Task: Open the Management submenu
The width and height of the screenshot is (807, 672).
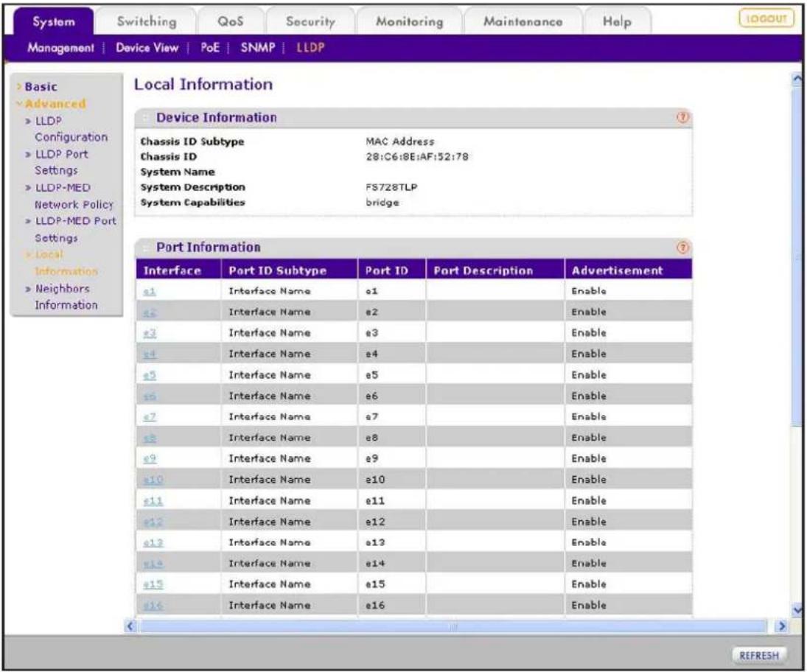Action: tap(60, 48)
